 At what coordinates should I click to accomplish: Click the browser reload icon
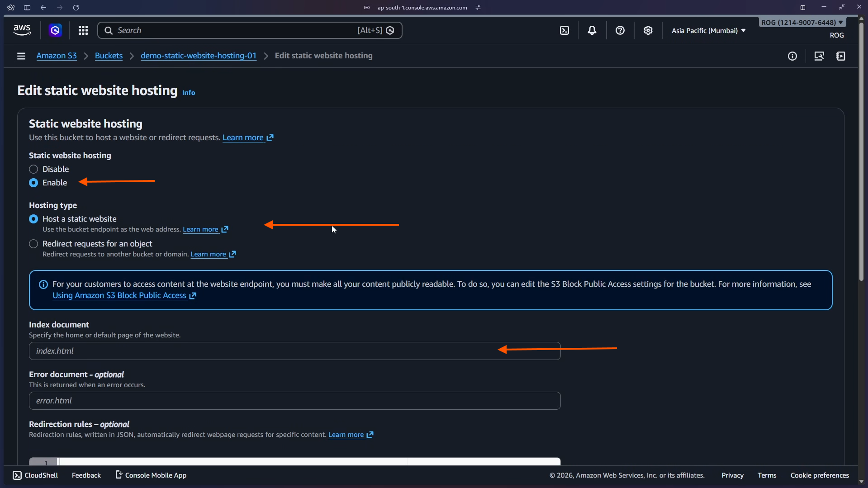tap(76, 7)
